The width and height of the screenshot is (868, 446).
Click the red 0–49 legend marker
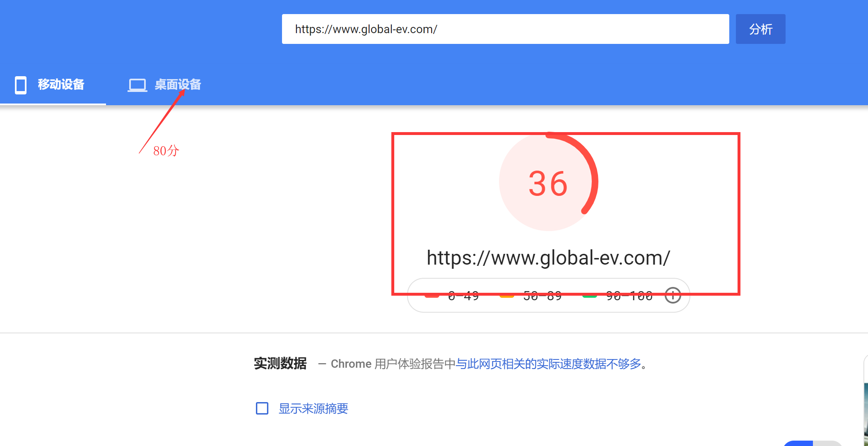click(x=432, y=296)
